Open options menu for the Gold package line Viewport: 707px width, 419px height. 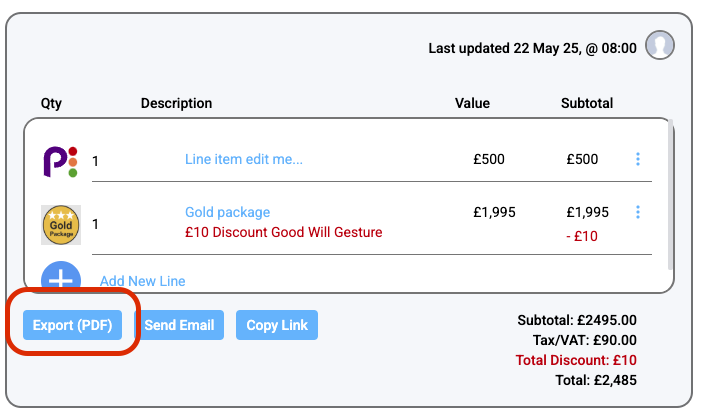[x=638, y=212]
